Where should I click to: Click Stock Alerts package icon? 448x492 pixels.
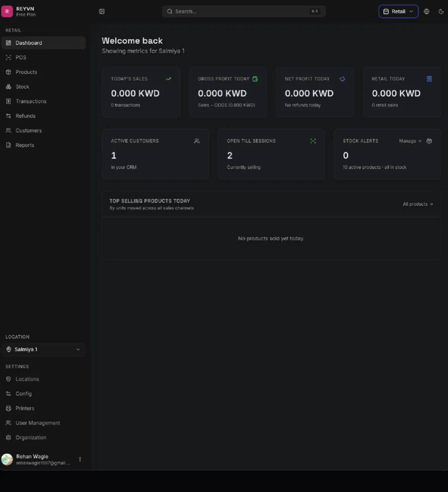[x=429, y=141]
